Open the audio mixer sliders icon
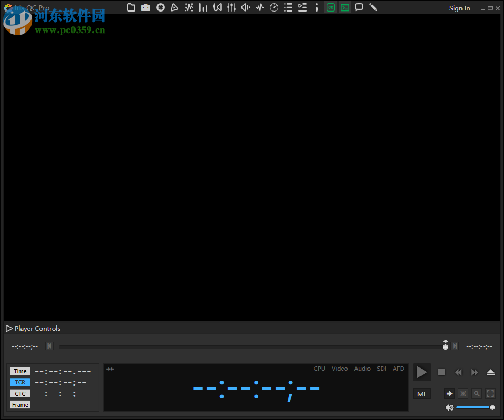This screenshot has width=504, height=420. tap(232, 7)
